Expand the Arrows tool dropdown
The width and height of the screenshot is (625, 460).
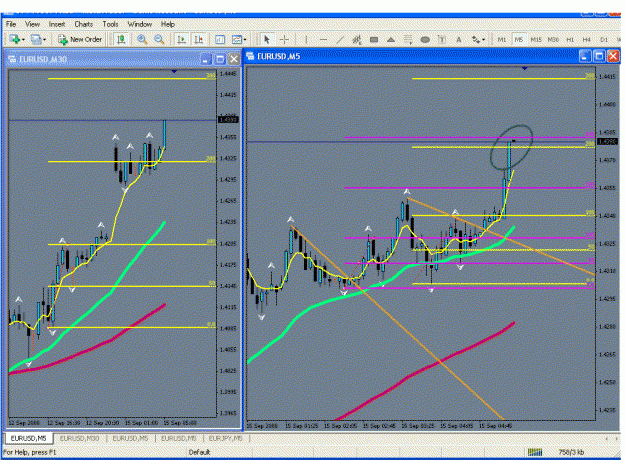point(483,39)
